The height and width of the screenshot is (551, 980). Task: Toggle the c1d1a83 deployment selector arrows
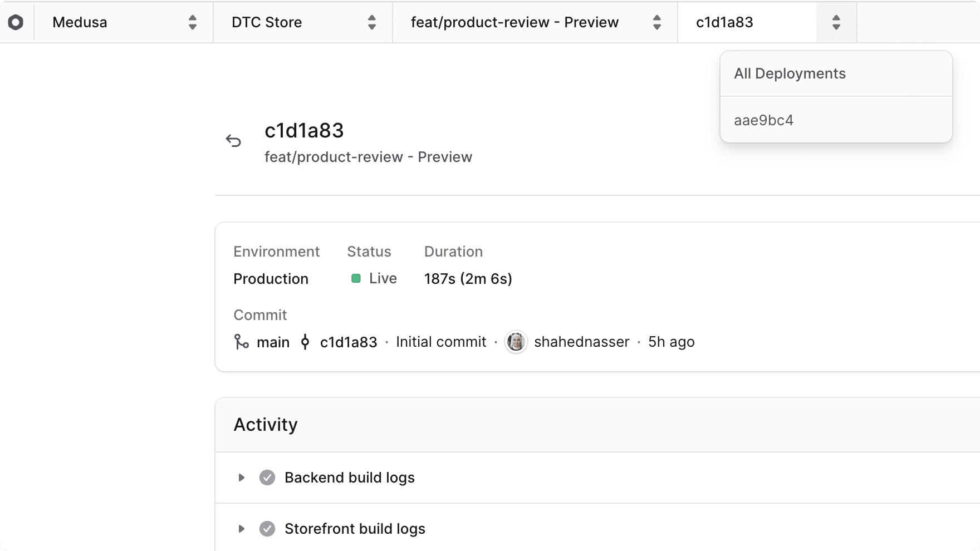836,22
